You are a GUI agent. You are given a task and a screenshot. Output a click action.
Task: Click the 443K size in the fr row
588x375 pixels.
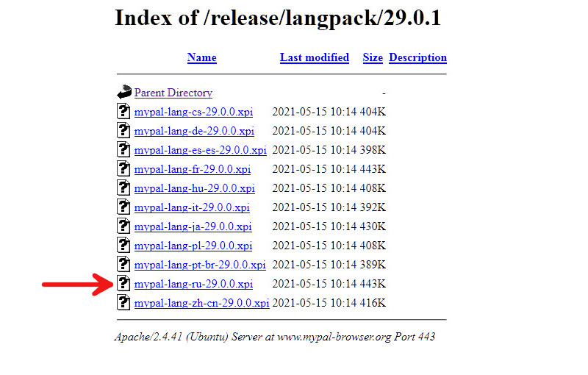point(373,169)
